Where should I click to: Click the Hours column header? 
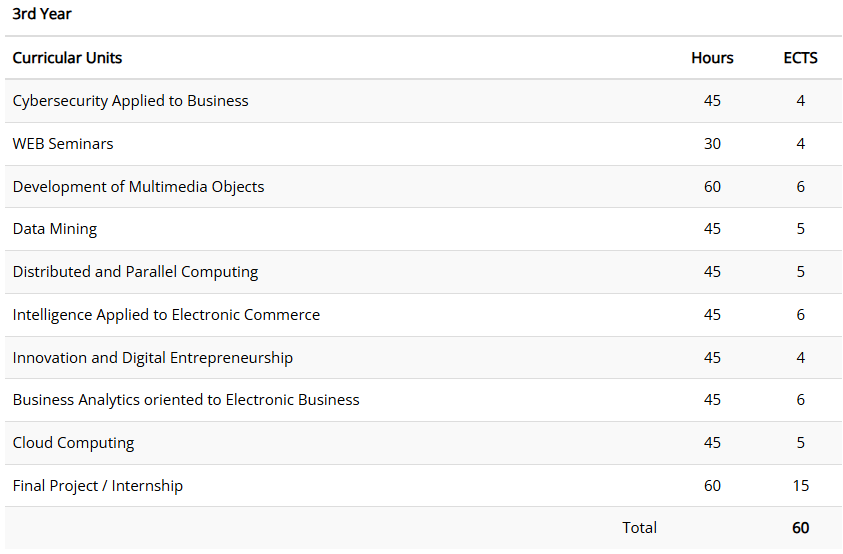pyautogui.click(x=712, y=58)
